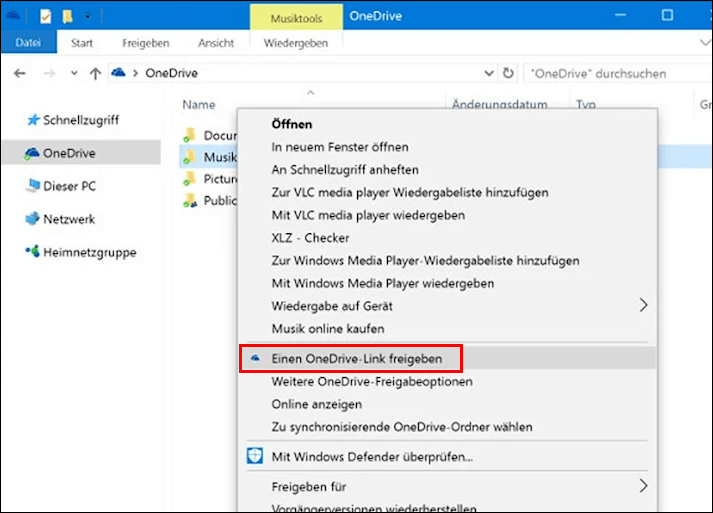This screenshot has height=513, width=713.
Task: Expand the address bar history dropdown
Action: click(x=489, y=73)
